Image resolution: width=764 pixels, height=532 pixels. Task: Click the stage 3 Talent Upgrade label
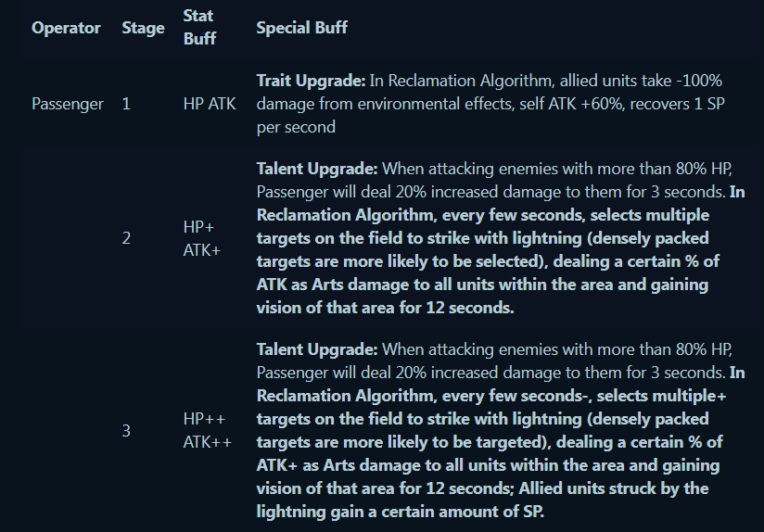[x=317, y=349]
